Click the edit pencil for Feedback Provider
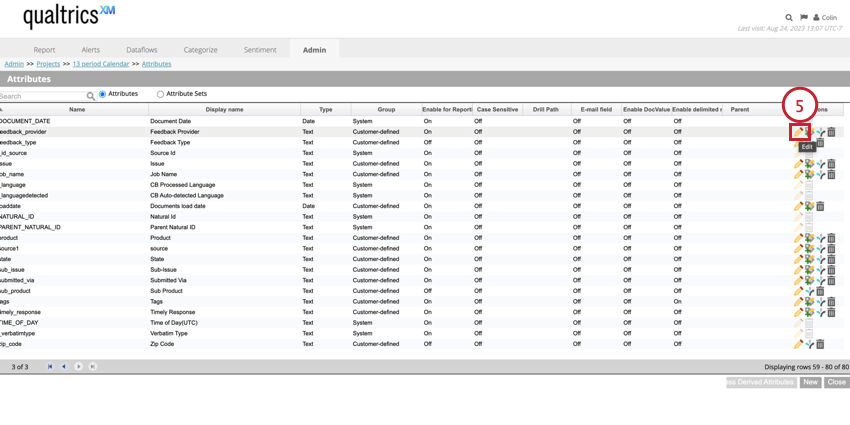Image resolution: width=850 pixels, height=425 pixels. [x=799, y=132]
